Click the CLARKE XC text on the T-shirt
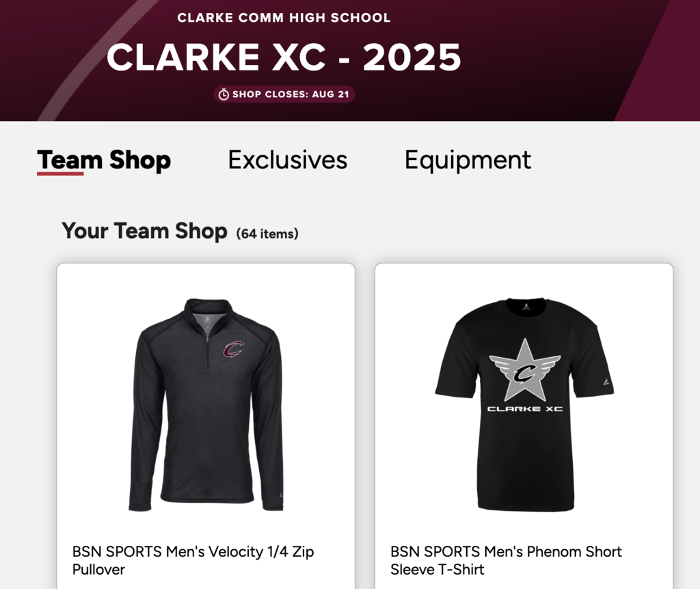 click(x=524, y=409)
